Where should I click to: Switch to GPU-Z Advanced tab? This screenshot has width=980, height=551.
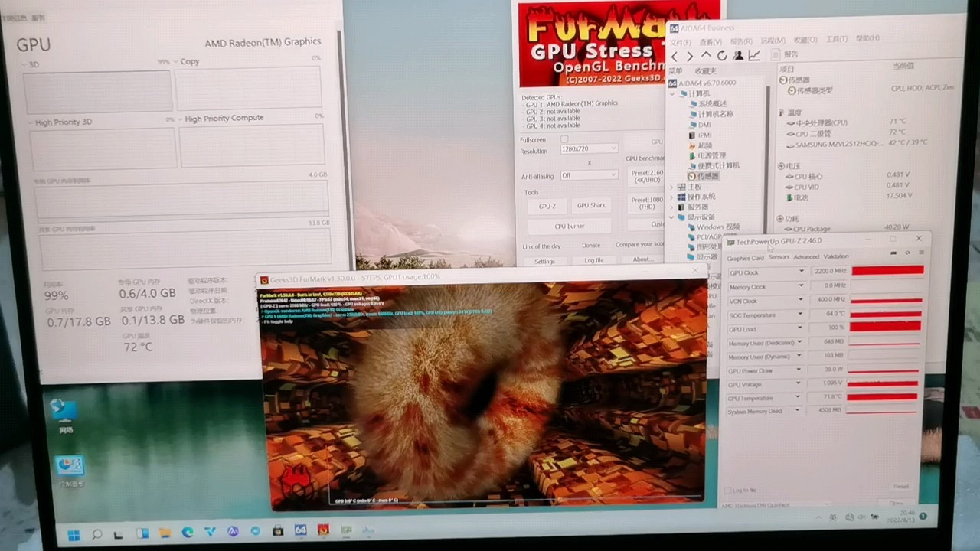tap(806, 257)
